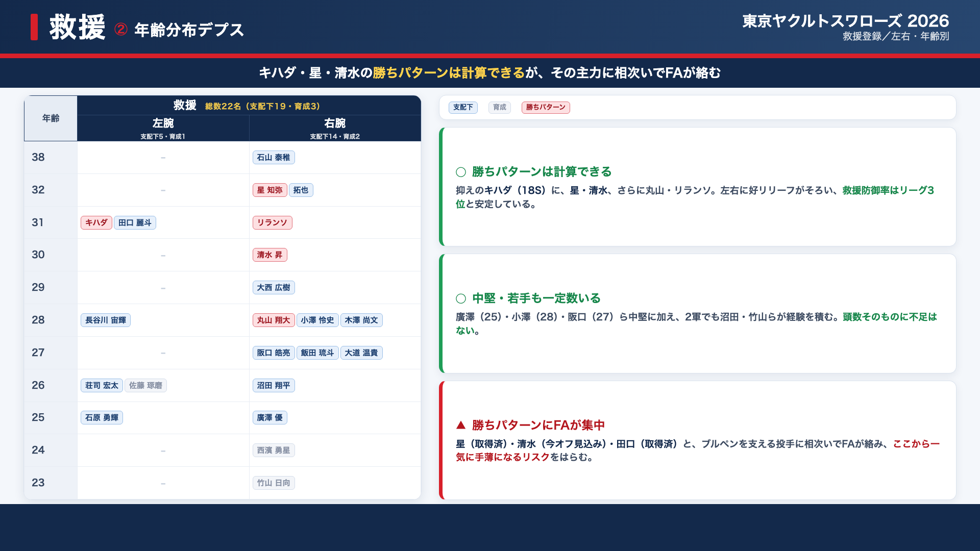Select the greyed 竹山 日向 chip

274,483
